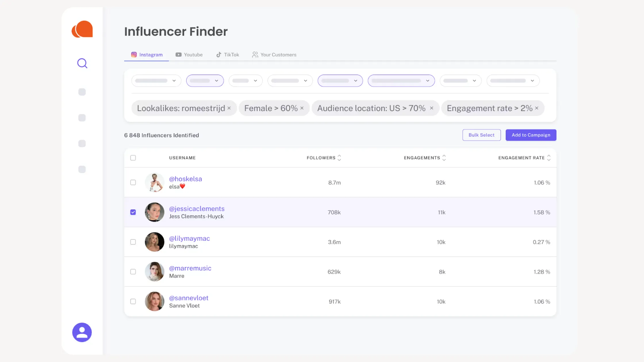Remove the Lookalikes: romeestrijd filter chip
Viewport: 644px width, 362px height.
click(x=229, y=108)
